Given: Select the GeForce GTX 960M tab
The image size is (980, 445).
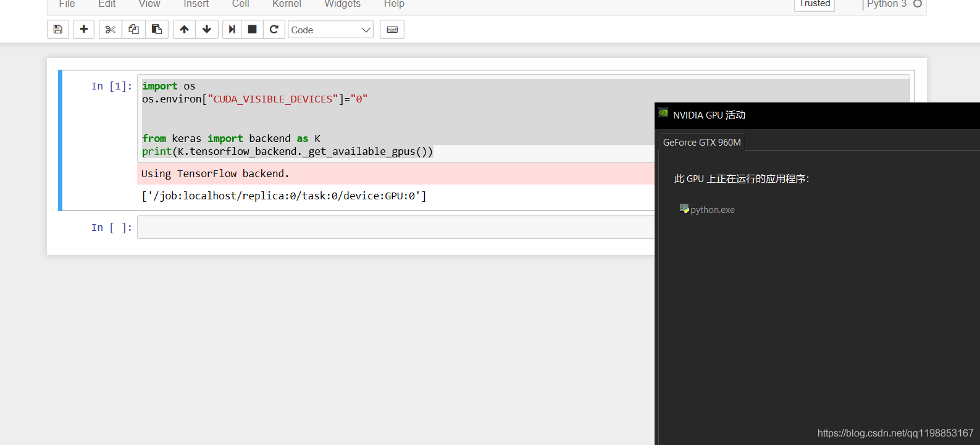Looking at the screenshot, I should [x=702, y=143].
